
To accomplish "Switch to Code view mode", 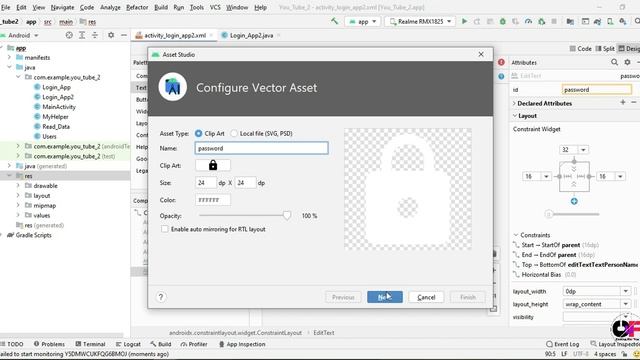I will 580,49.
